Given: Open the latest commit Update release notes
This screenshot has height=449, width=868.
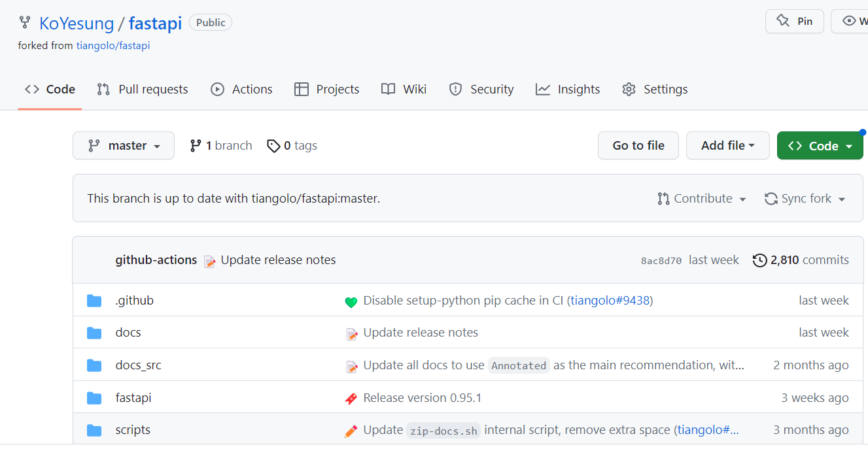Looking at the screenshot, I should 279,260.
